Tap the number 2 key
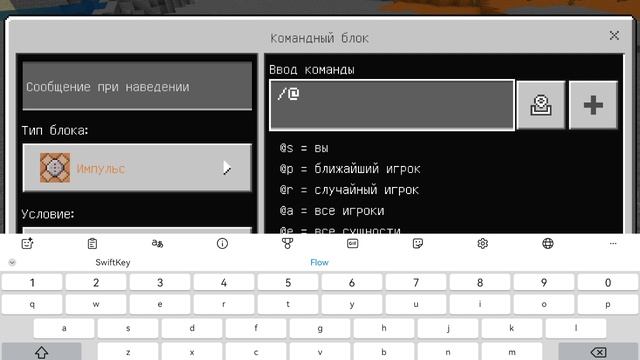The height and width of the screenshot is (360, 640). (96, 282)
